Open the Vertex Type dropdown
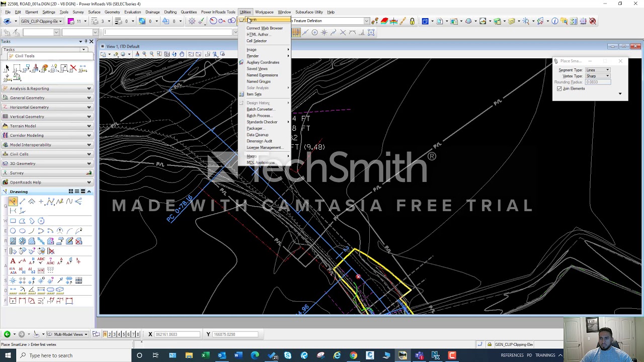 tap(597, 76)
